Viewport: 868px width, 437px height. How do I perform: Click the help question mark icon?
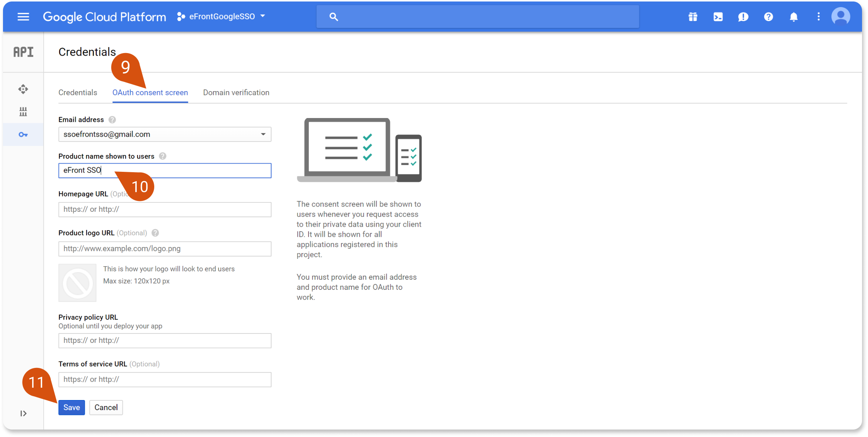pyautogui.click(x=768, y=17)
